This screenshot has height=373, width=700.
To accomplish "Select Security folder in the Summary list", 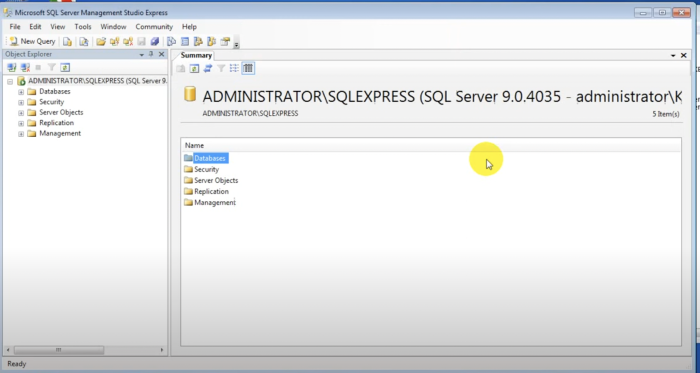I will [206, 170].
